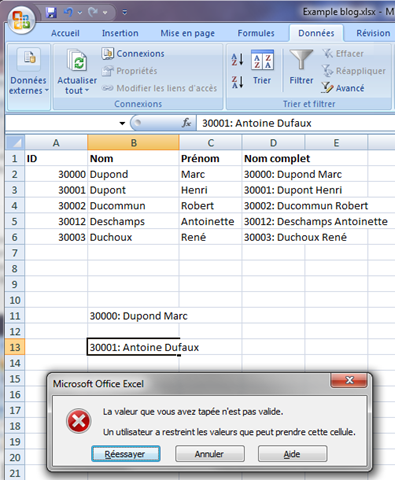Click Aide in the error dialog
Viewport: 395px width, 480px height.
[292, 454]
